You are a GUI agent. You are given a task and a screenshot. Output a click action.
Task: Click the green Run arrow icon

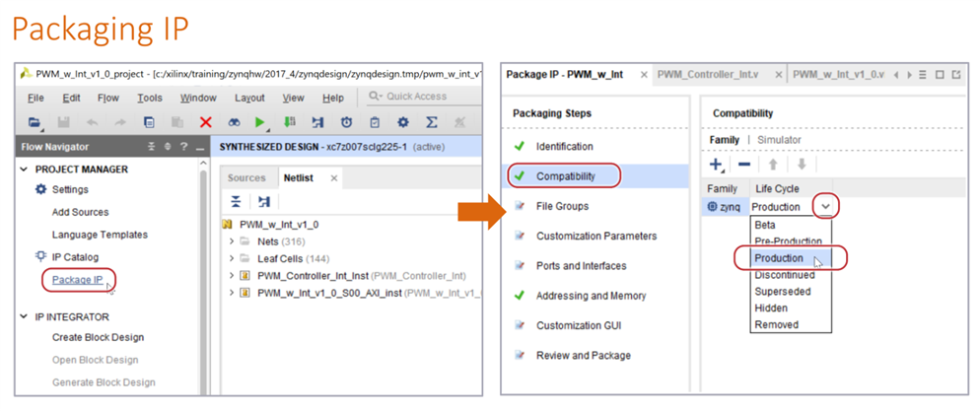click(260, 121)
